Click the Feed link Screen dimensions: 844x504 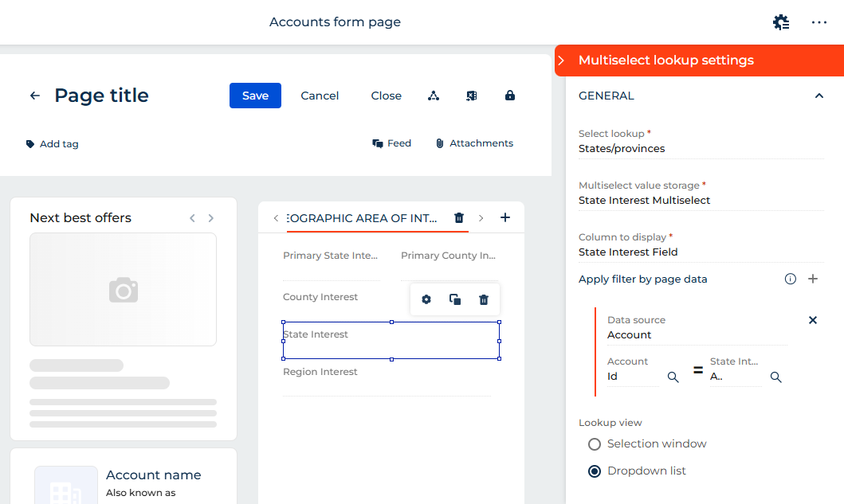pyautogui.click(x=391, y=143)
